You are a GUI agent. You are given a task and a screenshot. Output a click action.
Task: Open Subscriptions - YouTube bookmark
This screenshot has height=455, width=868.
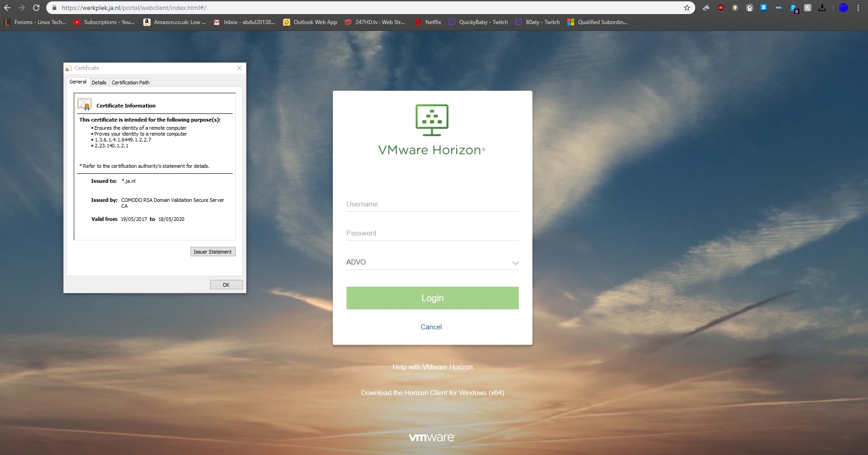point(104,22)
